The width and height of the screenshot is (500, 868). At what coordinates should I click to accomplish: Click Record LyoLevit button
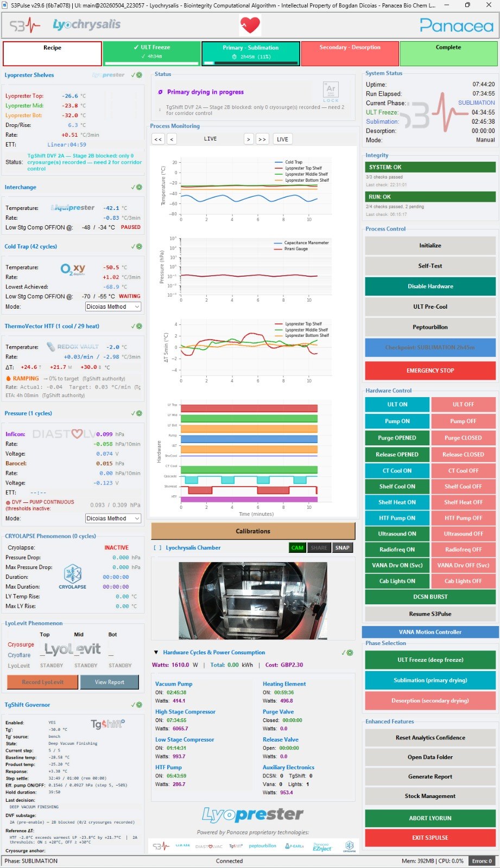point(42,682)
